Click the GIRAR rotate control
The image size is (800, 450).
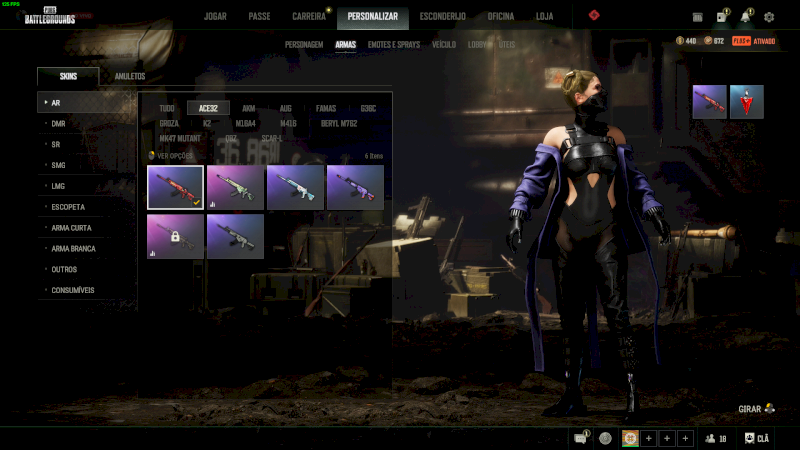pyautogui.click(x=757, y=409)
